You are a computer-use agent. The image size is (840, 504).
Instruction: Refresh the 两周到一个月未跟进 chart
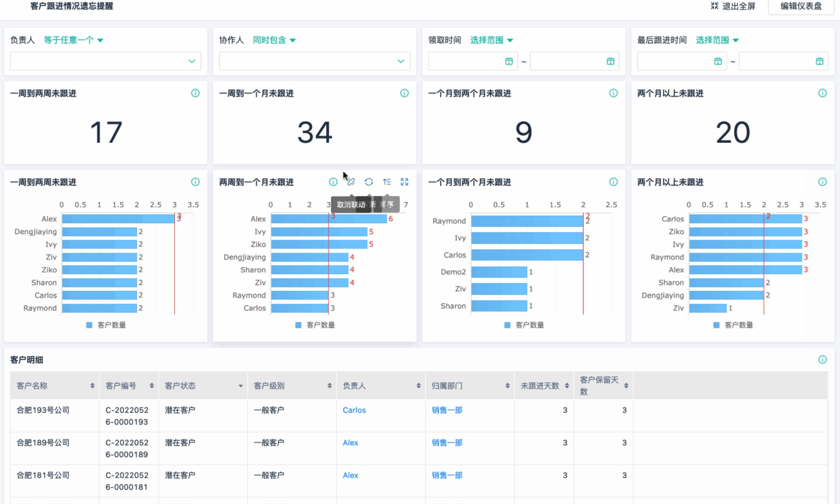369,182
